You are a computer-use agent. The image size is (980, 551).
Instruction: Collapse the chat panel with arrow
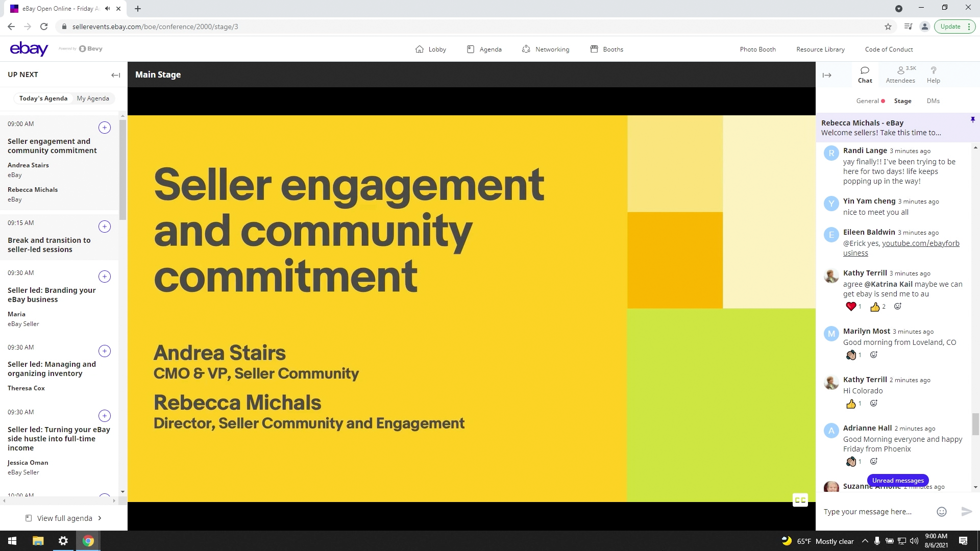pyautogui.click(x=827, y=75)
